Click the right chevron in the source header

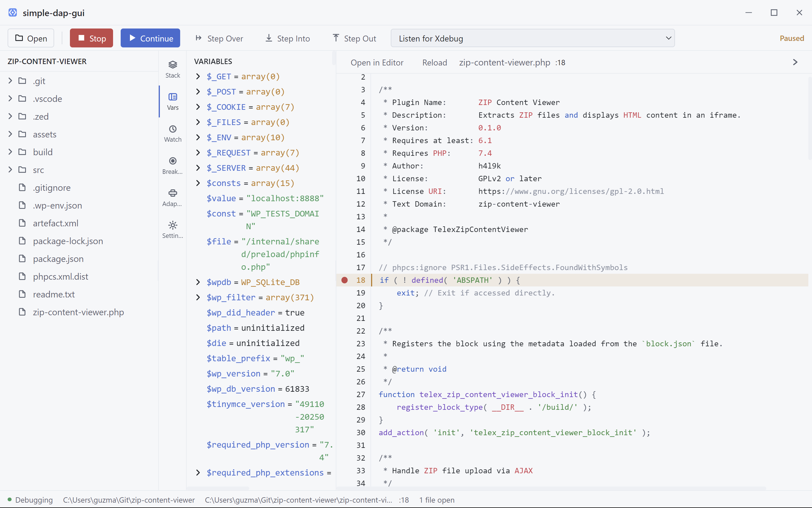(x=795, y=62)
